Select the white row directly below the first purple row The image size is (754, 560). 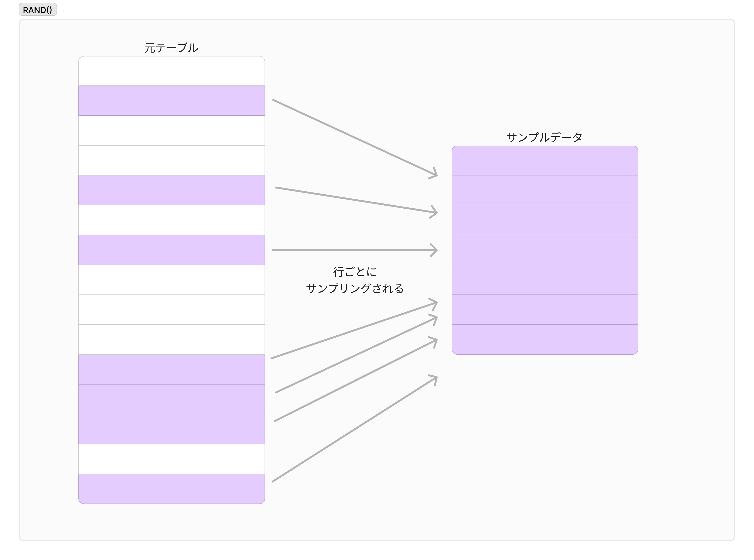point(171,130)
